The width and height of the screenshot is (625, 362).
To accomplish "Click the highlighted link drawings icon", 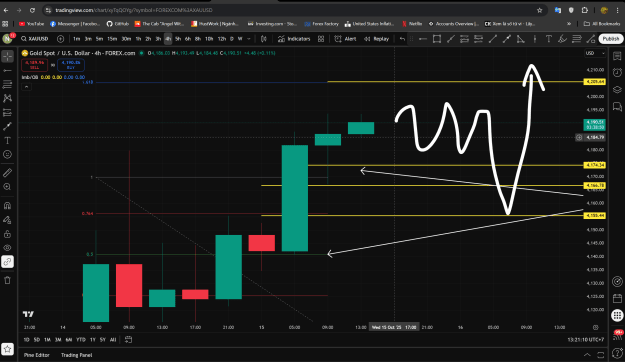I will 8,262.
